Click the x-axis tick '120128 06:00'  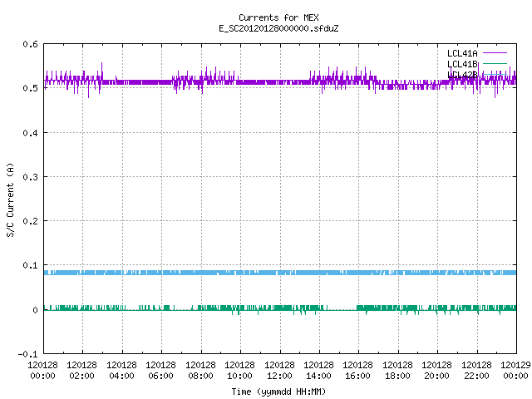coord(160,371)
